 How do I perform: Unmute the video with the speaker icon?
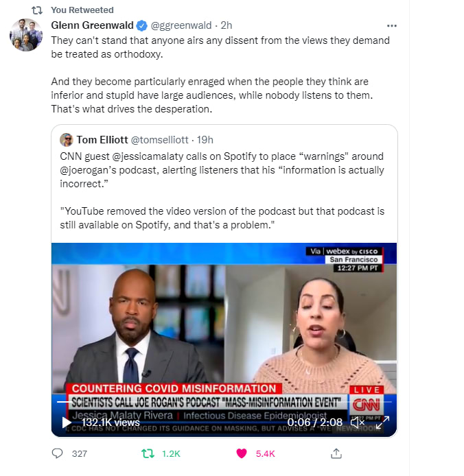point(358,422)
